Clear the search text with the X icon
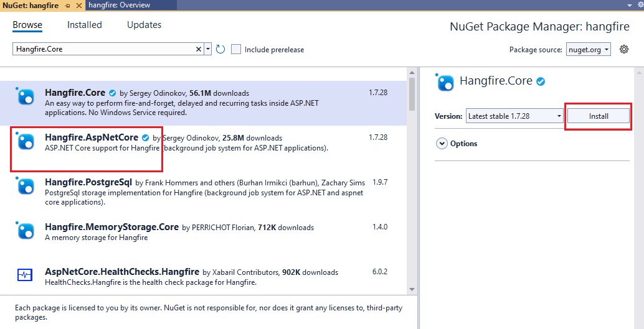 coord(199,49)
